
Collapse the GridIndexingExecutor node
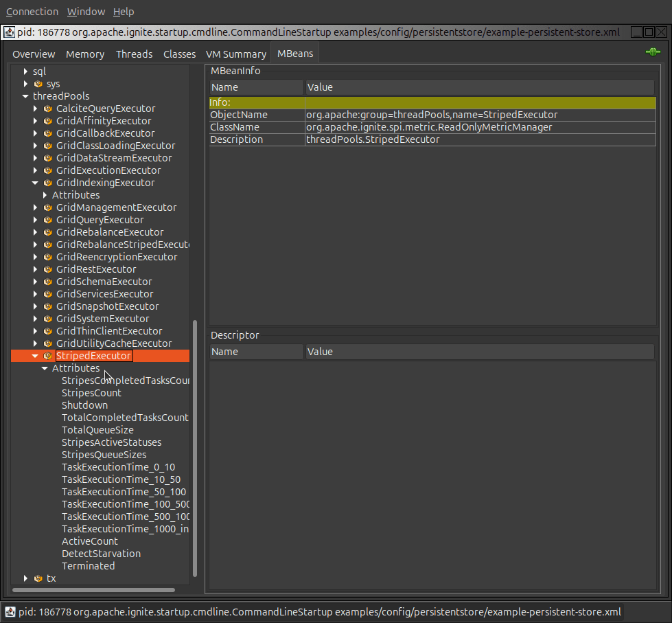pos(35,183)
